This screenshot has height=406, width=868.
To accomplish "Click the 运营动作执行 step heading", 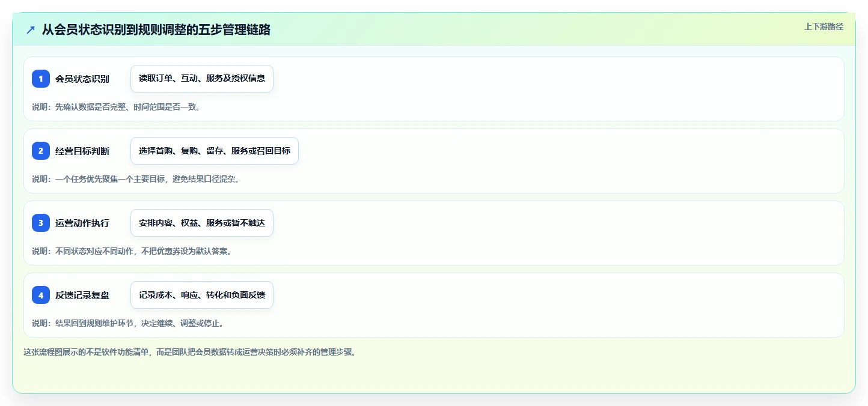I will pyautogui.click(x=82, y=223).
